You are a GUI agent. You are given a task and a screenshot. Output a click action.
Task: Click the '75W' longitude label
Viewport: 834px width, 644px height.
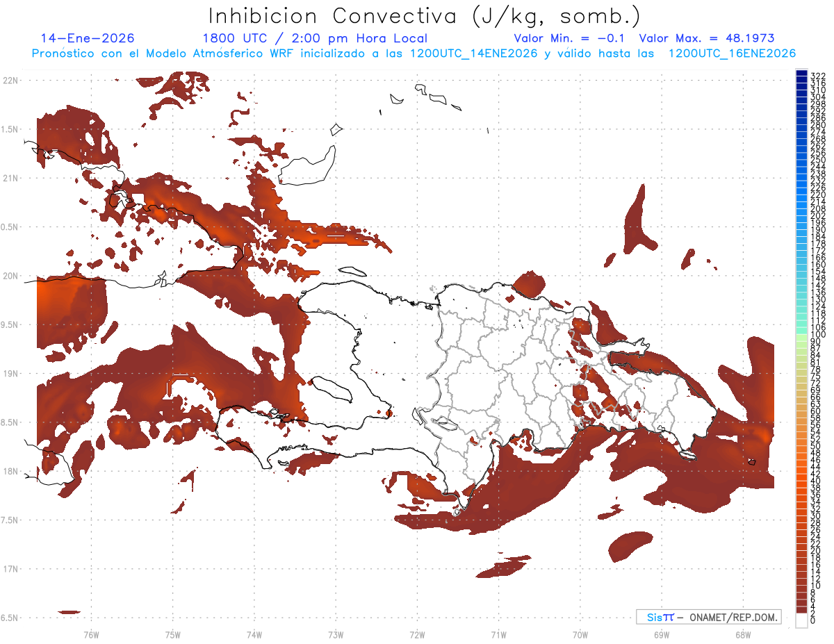[173, 634]
